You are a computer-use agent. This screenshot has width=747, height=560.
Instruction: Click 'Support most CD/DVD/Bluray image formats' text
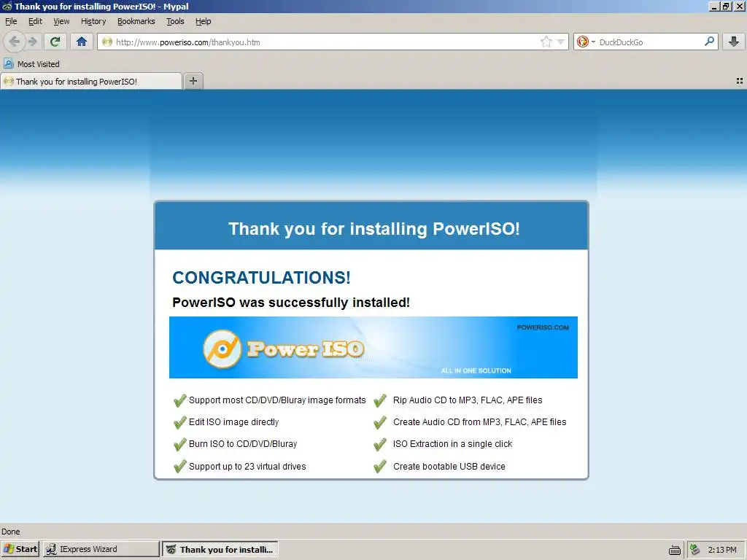pyautogui.click(x=277, y=400)
